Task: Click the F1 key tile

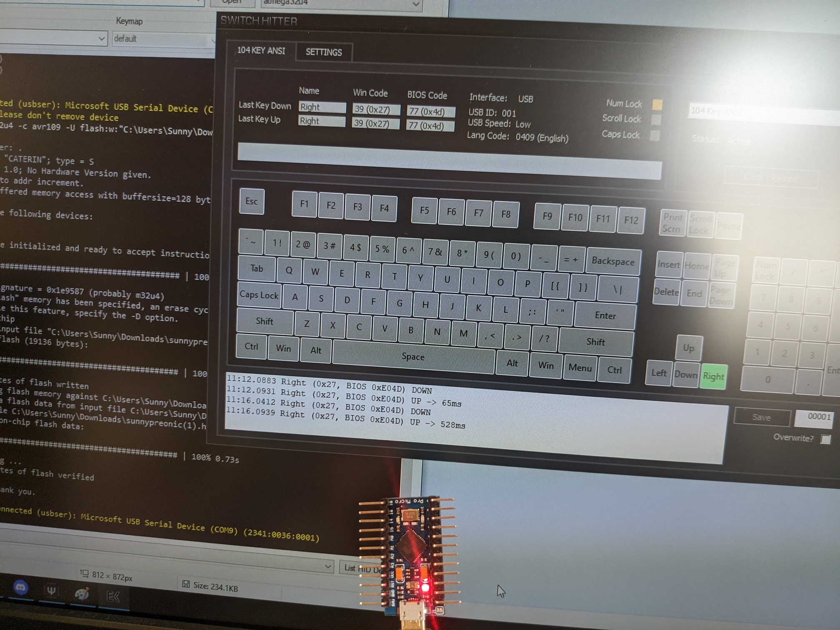Action: (x=305, y=204)
